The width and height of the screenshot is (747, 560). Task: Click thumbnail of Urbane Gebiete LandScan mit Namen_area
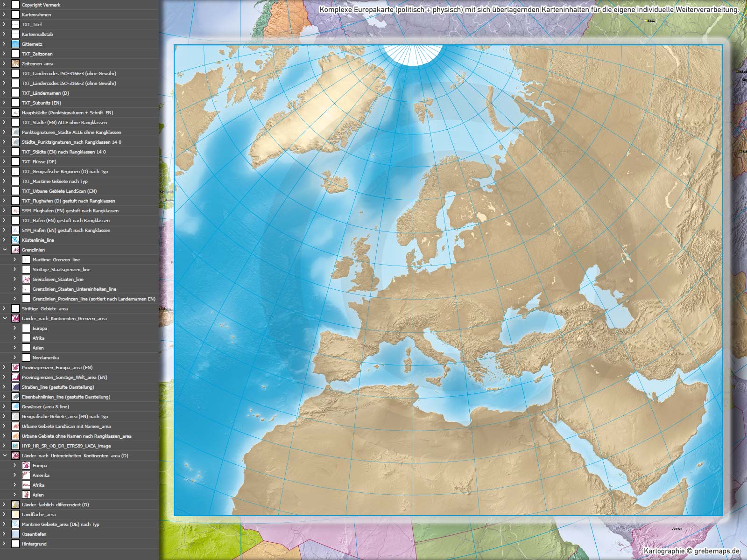tap(15, 426)
